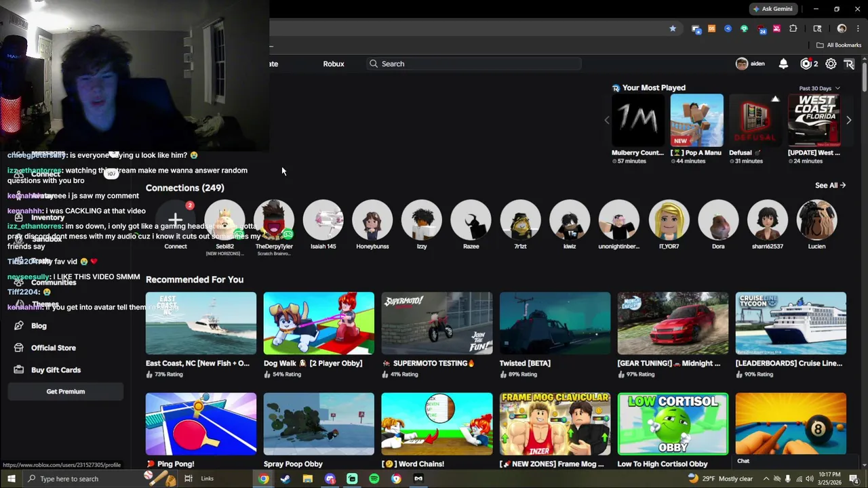Screen dimensions: 868x488
Task: Click in the Roblox Search field
Action: click(x=473, y=64)
